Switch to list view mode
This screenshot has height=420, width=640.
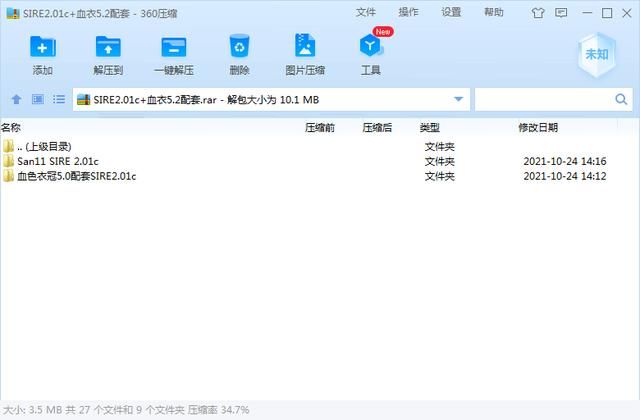tap(59, 99)
